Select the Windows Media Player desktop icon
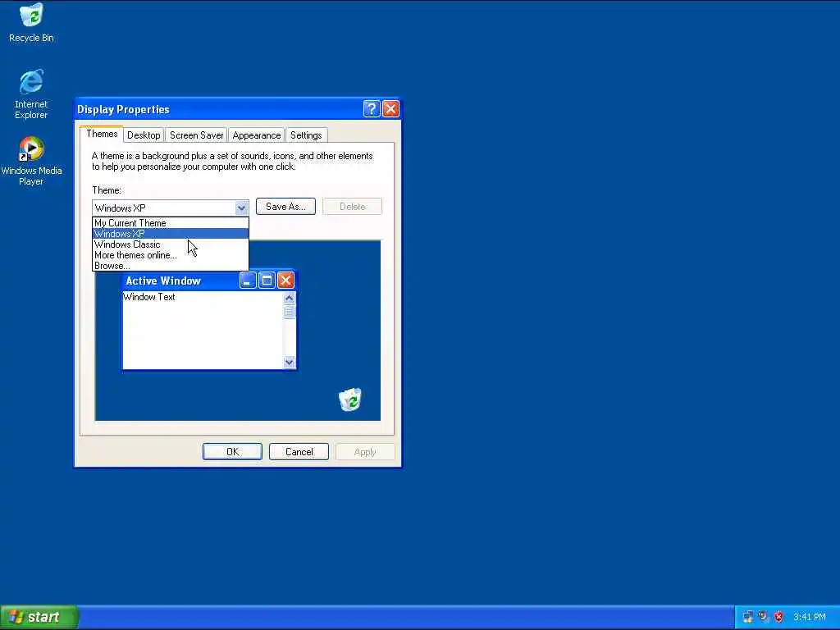The height and width of the screenshot is (630, 840). pyautogui.click(x=31, y=161)
